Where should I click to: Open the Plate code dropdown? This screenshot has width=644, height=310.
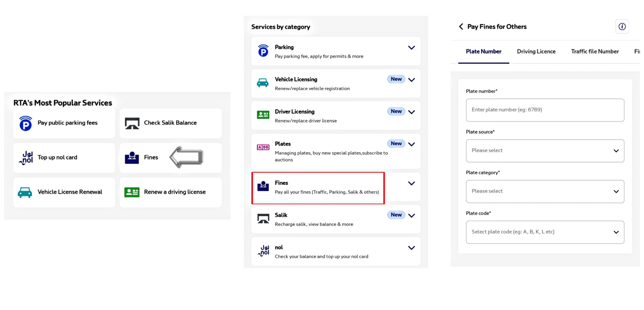click(545, 232)
